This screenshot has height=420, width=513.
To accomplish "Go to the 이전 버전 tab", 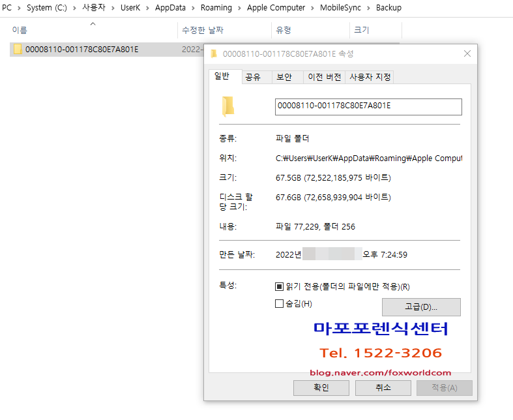I will (324, 77).
